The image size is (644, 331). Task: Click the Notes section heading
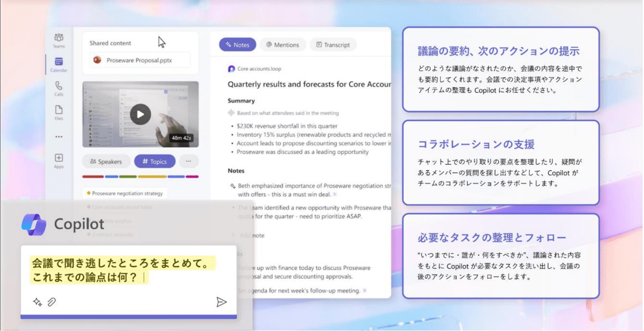coord(236,171)
